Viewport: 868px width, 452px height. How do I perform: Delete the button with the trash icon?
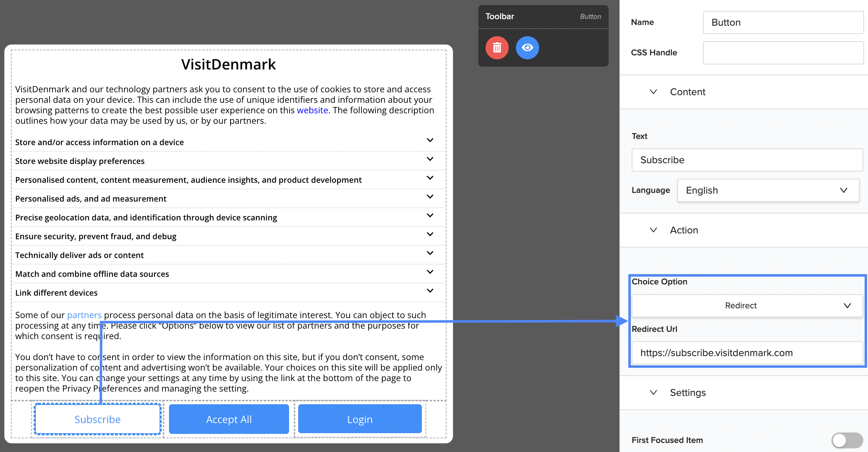pos(497,47)
